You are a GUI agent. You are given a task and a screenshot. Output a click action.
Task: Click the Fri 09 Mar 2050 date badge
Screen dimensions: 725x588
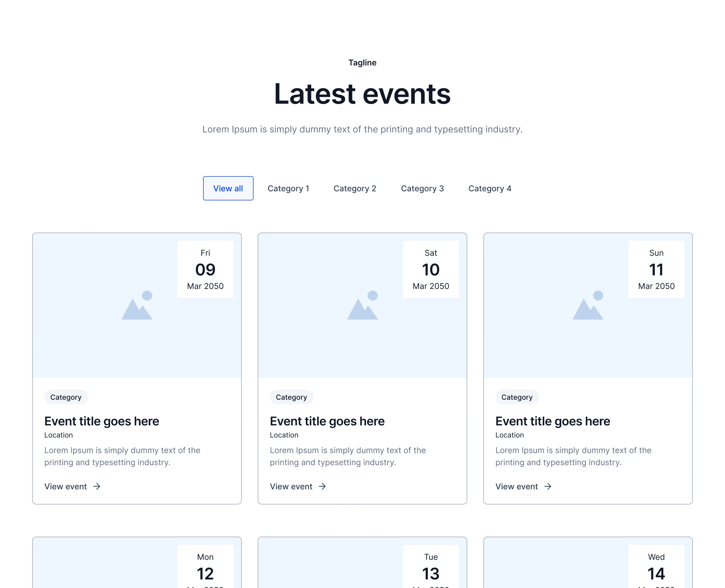pos(205,269)
